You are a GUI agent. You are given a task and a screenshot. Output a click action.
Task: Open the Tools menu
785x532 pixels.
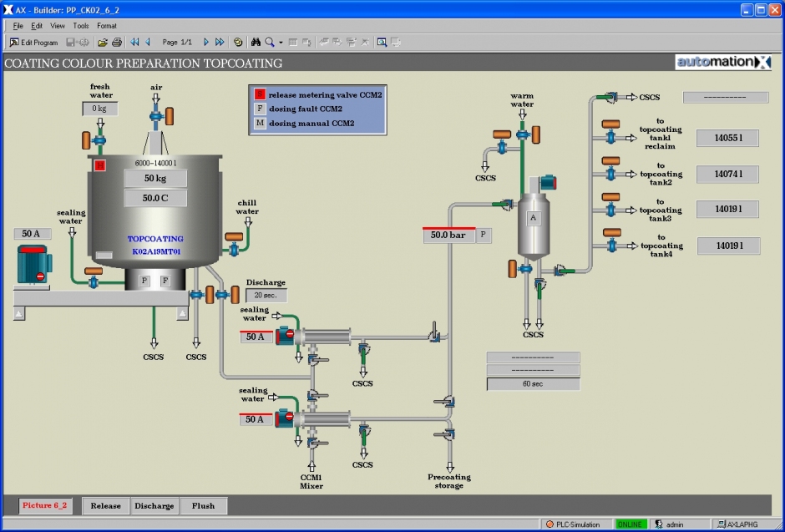pos(81,26)
